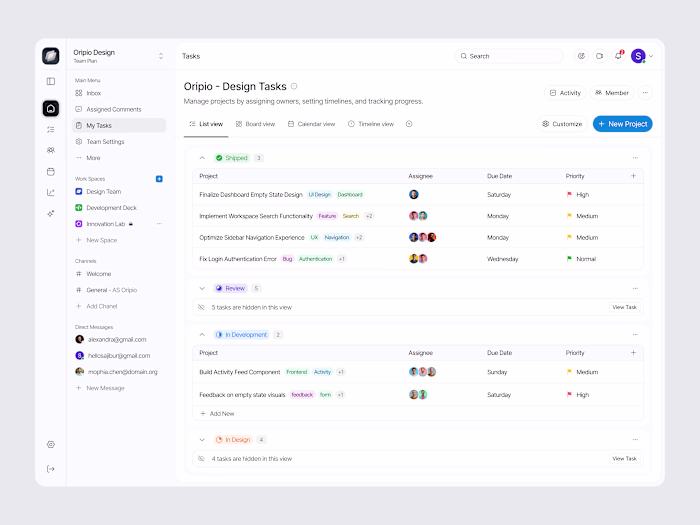700x525 pixels.
Task: Click the purple S user avatar
Action: pyautogui.click(x=638, y=56)
